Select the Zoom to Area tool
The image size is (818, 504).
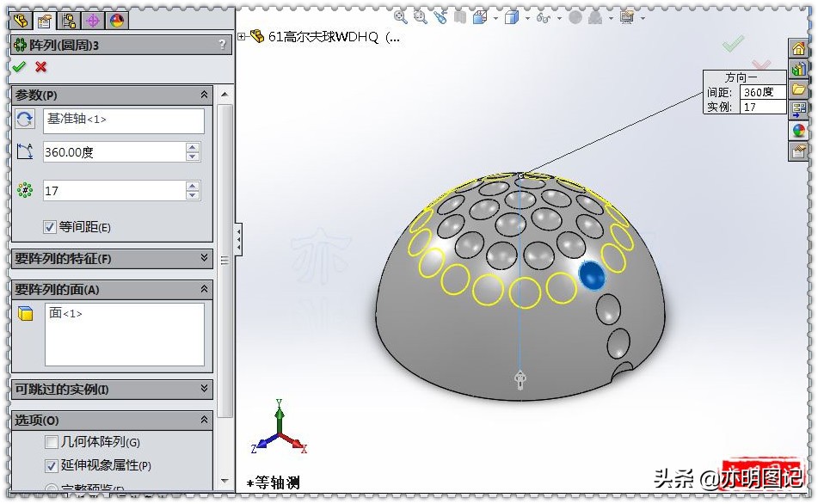(x=420, y=18)
